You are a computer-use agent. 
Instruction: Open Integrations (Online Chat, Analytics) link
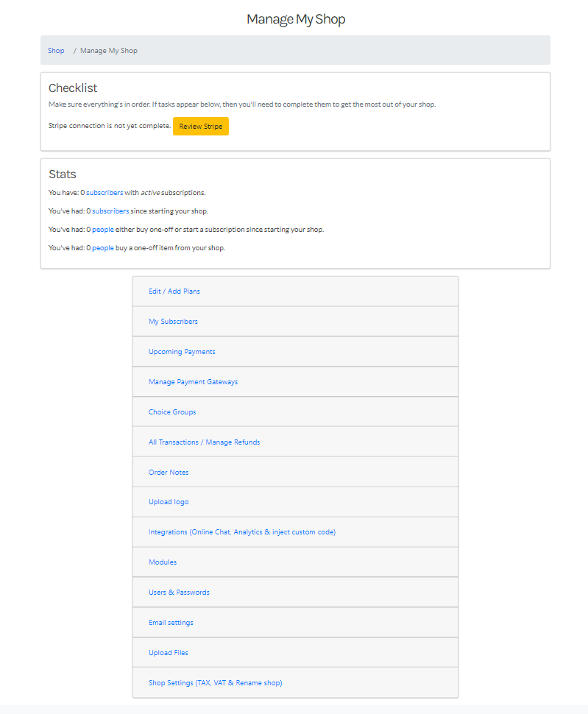click(x=242, y=532)
